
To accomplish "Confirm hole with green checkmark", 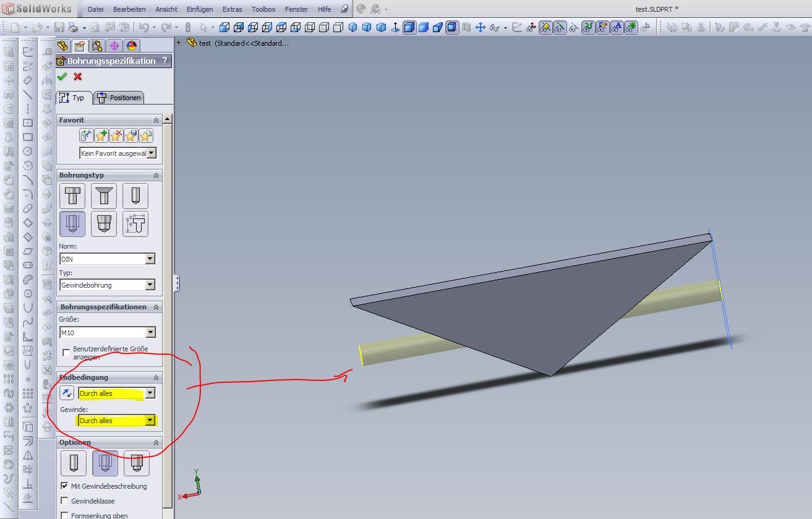I will click(62, 77).
